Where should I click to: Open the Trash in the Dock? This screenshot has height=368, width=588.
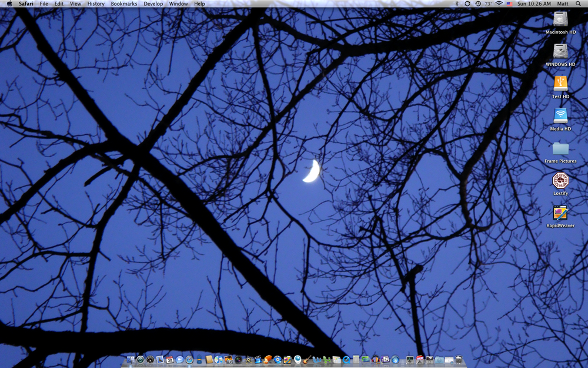click(459, 360)
